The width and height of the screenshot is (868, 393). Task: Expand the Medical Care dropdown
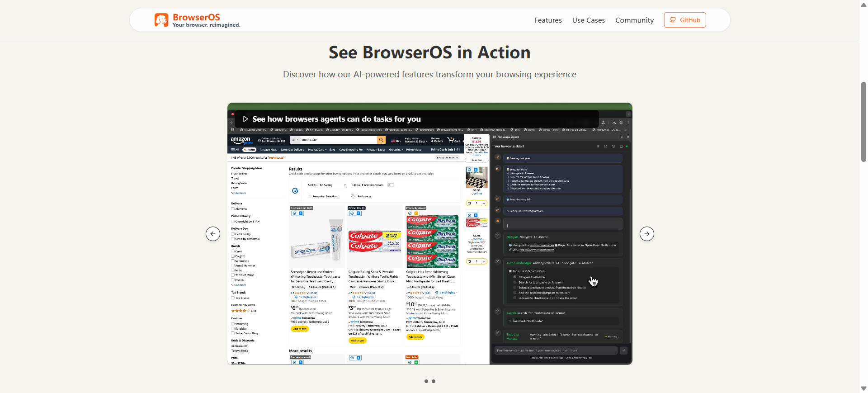coord(317,150)
